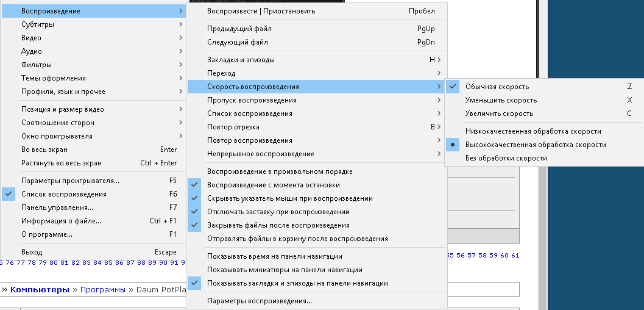The width and height of the screenshot is (644, 310).
Task: Choose 'Низкокачественная обработка скорости' option
Action: pos(544,132)
